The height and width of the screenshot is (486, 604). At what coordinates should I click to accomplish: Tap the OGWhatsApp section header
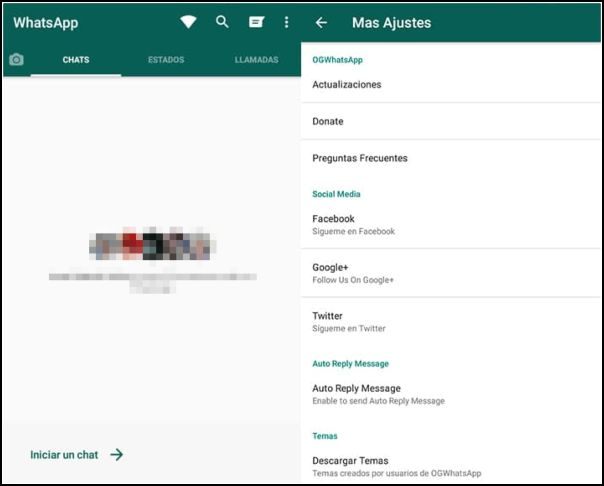click(x=337, y=60)
